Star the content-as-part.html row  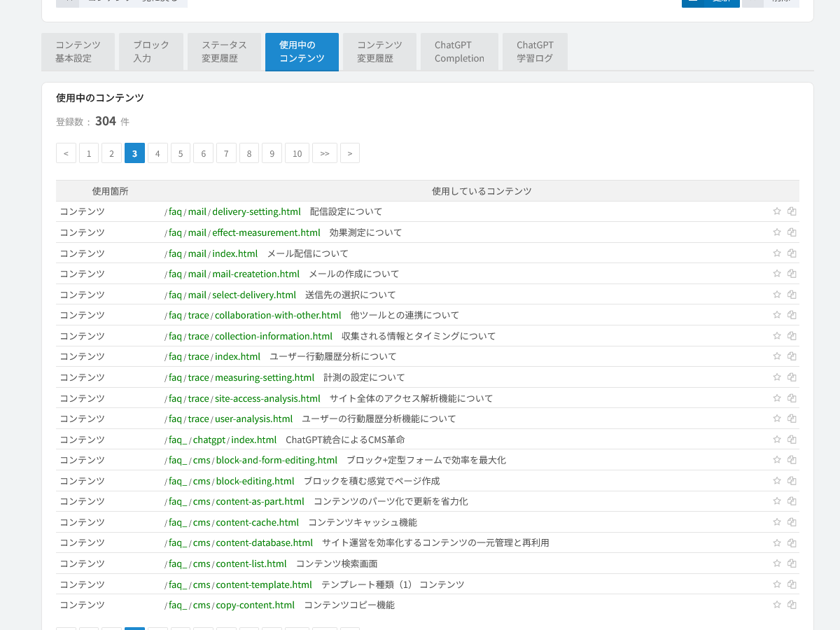[x=777, y=501]
